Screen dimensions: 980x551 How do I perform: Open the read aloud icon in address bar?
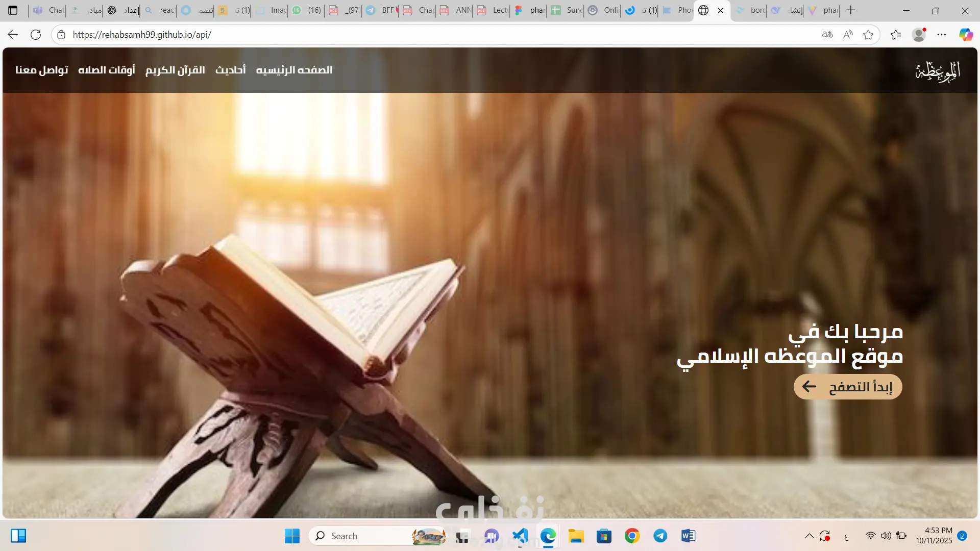[x=848, y=35]
